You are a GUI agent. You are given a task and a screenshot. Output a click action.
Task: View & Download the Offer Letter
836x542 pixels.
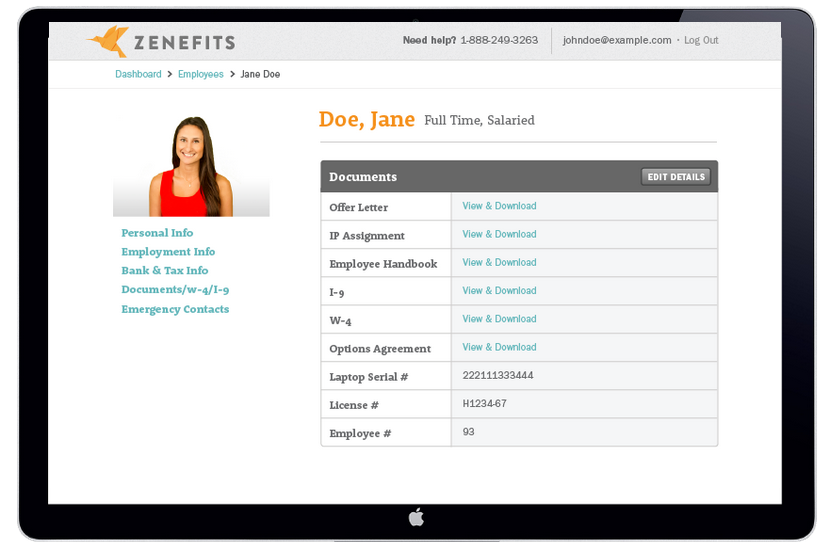click(x=500, y=206)
